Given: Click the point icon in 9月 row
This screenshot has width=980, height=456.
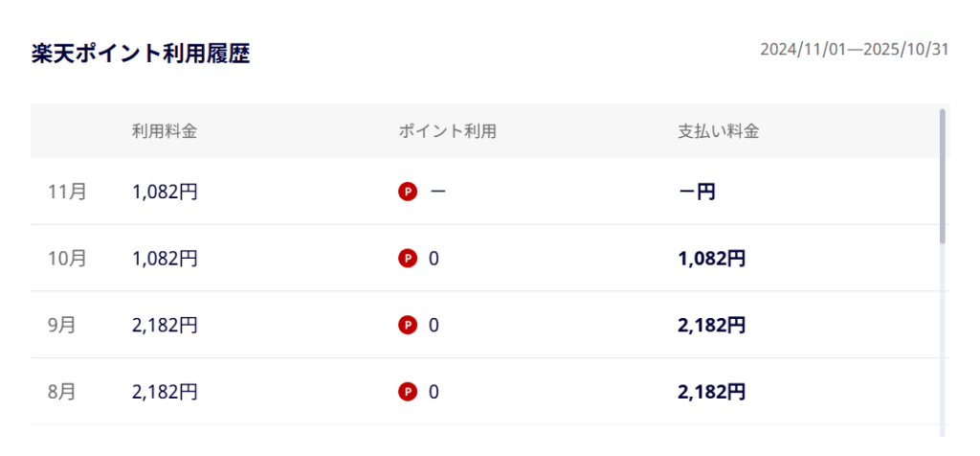Looking at the screenshot, I should (408, 326).
